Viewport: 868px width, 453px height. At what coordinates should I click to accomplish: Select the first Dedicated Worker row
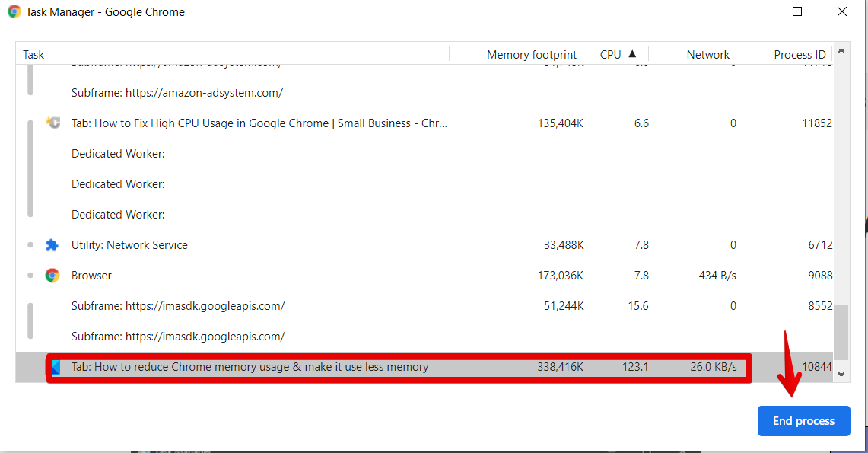click(424, 153)
